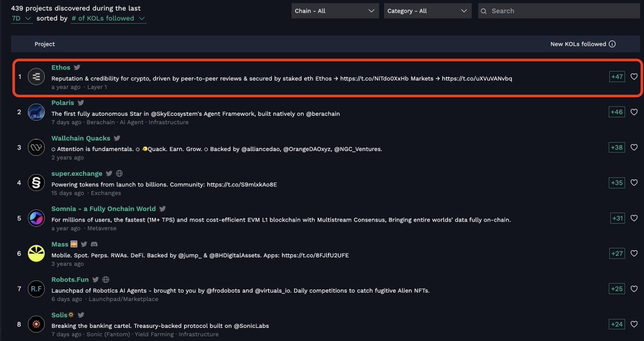The height and width of the screenshot is (341, 644).
Task: Click the Metaverse tag under Somnia
Action: pyautogui.click(x=101, y=228)
